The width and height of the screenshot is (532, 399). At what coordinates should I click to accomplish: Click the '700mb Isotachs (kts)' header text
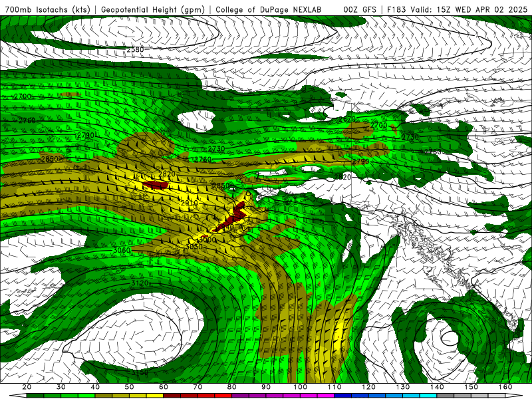pos(48,10)
